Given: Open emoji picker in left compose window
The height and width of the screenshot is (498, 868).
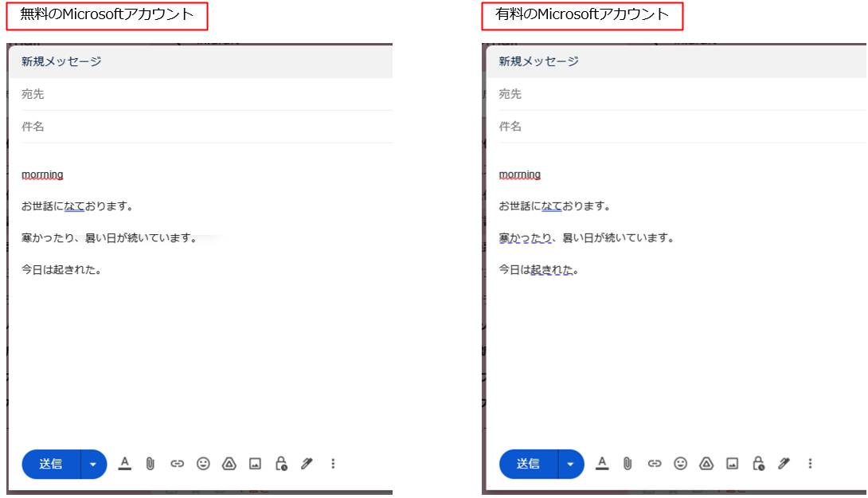Looking at the screenshot, I should coord(203,464).
